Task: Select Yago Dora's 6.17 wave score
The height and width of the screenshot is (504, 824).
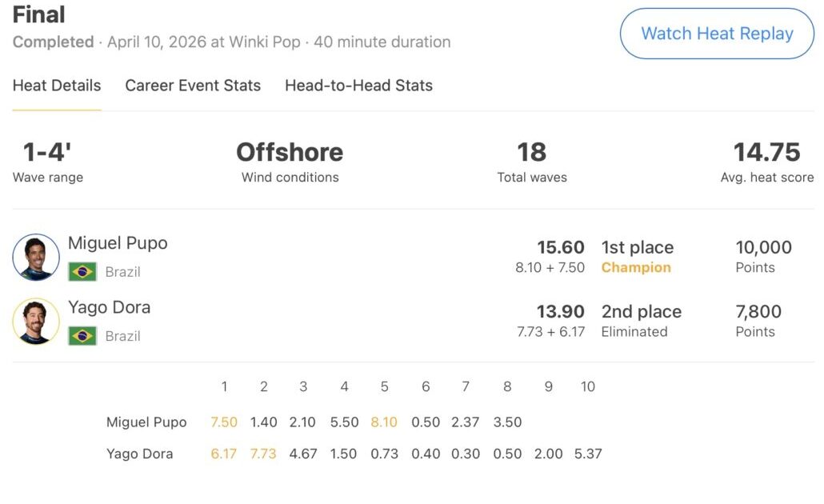Action: coord(224,454)
